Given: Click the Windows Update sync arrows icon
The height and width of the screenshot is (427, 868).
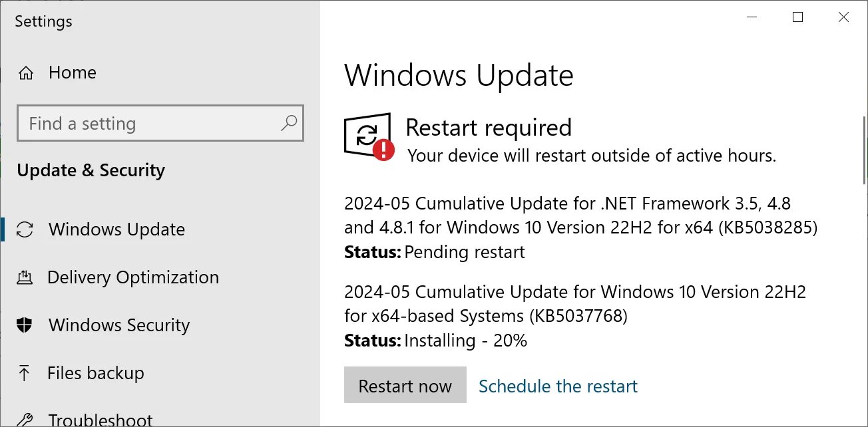Looking at the screenshot, I should click(25, 229).
